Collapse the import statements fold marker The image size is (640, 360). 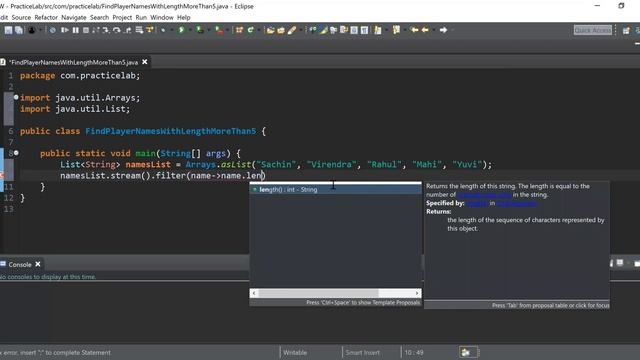16,97
